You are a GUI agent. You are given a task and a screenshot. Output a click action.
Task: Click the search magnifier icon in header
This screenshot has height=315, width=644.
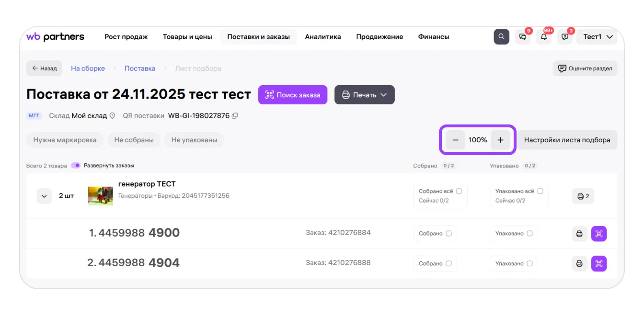click(x=501, y=37)
